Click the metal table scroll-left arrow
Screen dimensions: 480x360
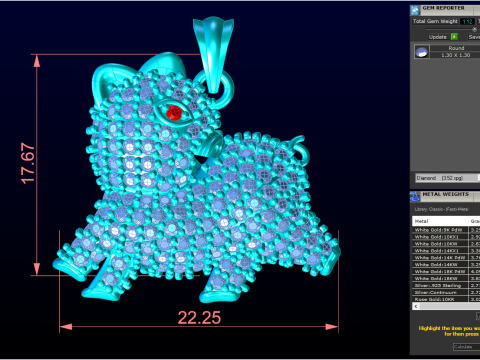click(x=416, y=306)
